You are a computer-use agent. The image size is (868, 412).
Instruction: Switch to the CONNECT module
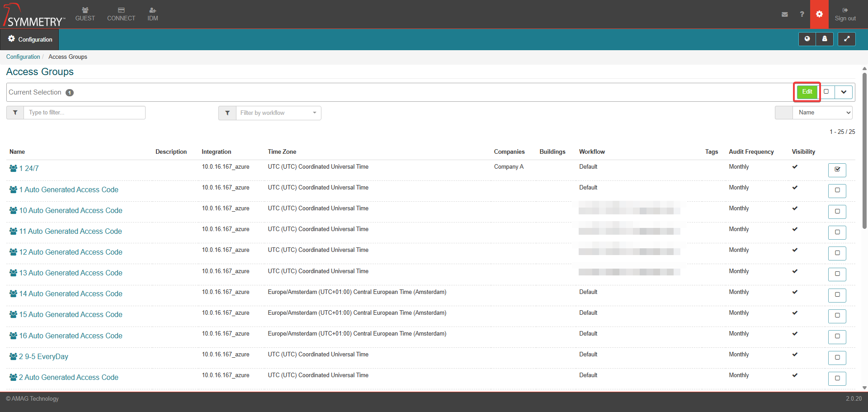121,14
